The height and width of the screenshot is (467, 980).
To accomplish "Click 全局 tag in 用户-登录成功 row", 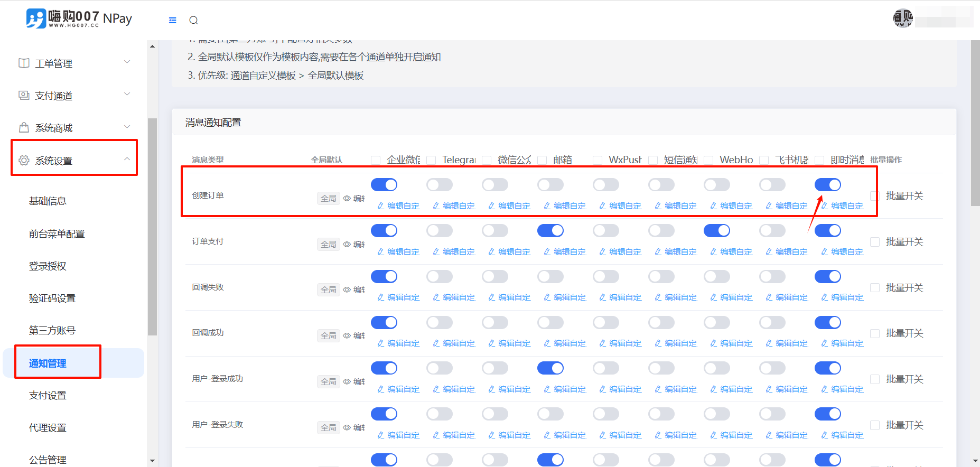I will [x=328, y=382].
